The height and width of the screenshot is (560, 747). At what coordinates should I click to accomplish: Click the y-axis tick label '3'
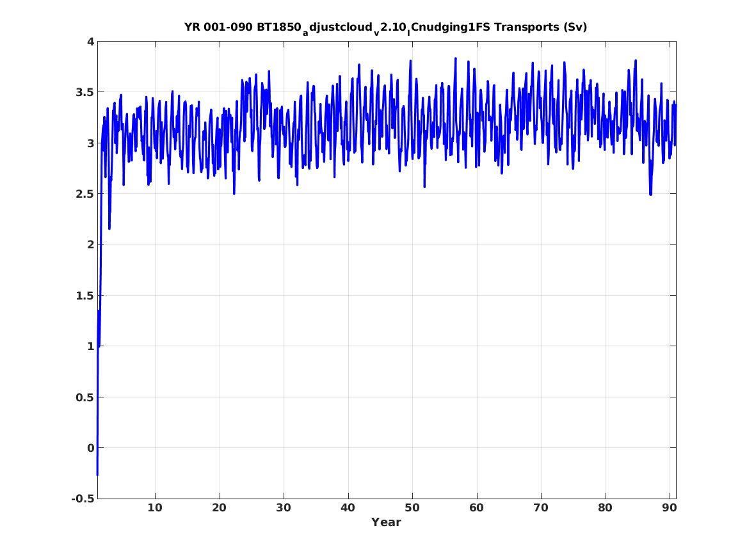[x=90, y=143]
